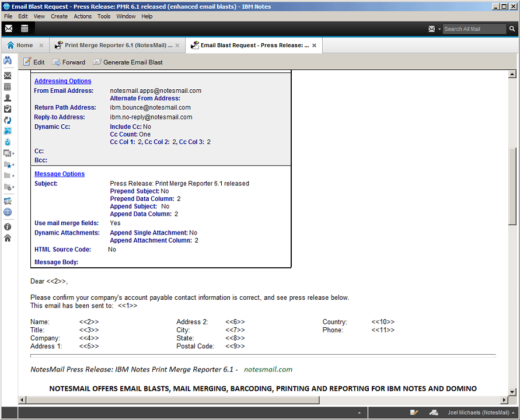520x420 pixels.
Task: Click the Addressing Options link
Action: [62, 81]
